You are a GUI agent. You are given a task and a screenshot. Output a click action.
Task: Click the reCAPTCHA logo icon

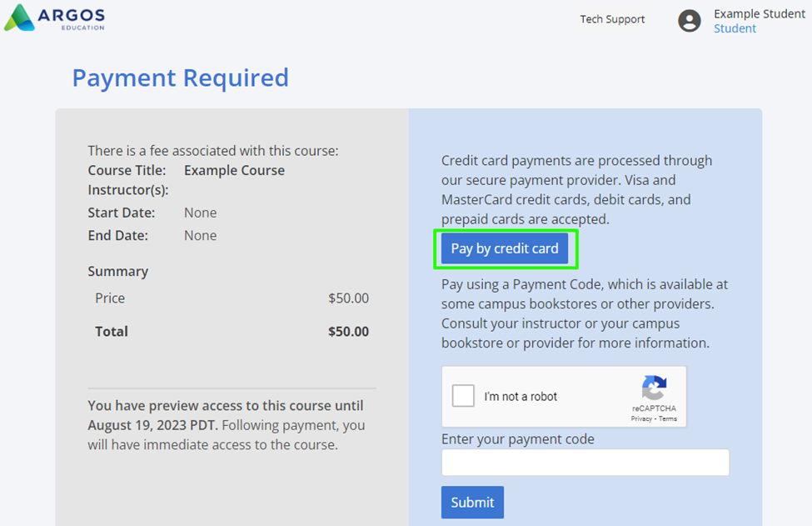tap(654, 388)
